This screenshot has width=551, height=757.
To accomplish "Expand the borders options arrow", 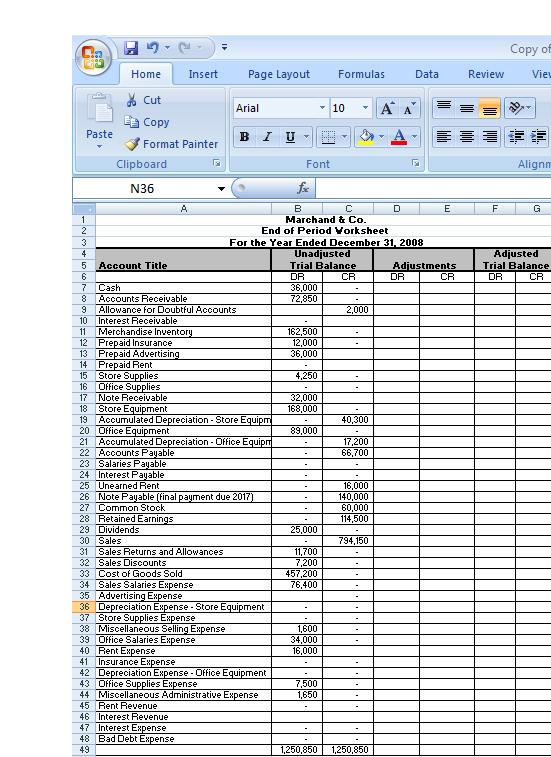I will click(344, 137).
